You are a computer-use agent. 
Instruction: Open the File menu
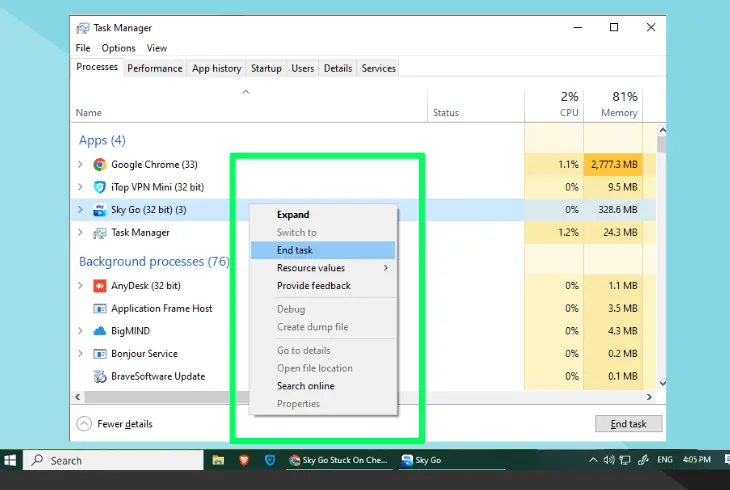[x=83, y=48]
